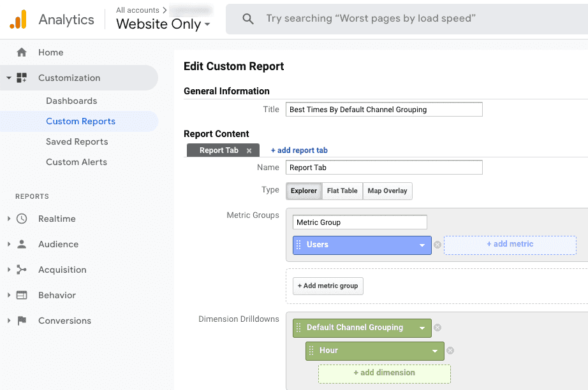
Task: Click the Acquisition branching icon
Action: pyautogui.click(x=22, y=270)
